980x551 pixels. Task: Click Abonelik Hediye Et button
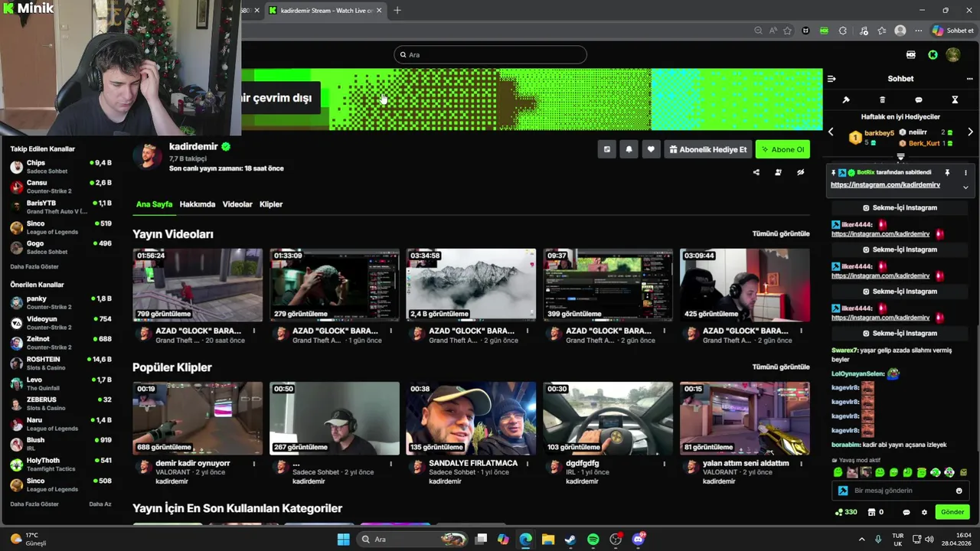[x=707, y=149]
